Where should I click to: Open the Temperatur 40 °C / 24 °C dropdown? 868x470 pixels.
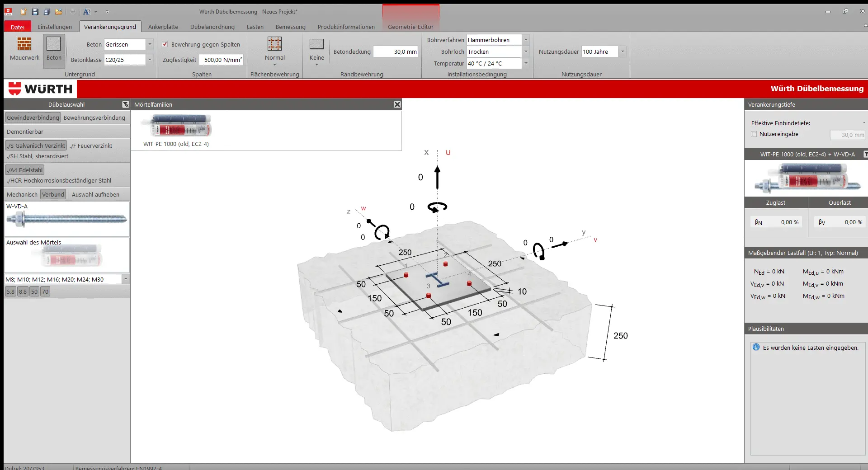tap(526, 63)
